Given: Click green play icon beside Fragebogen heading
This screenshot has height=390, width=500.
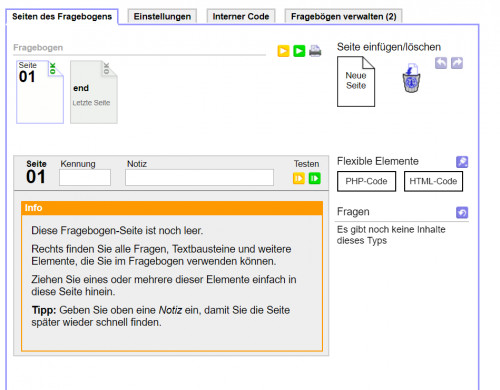Looking at the screenshot, I should tap(299, 51).
